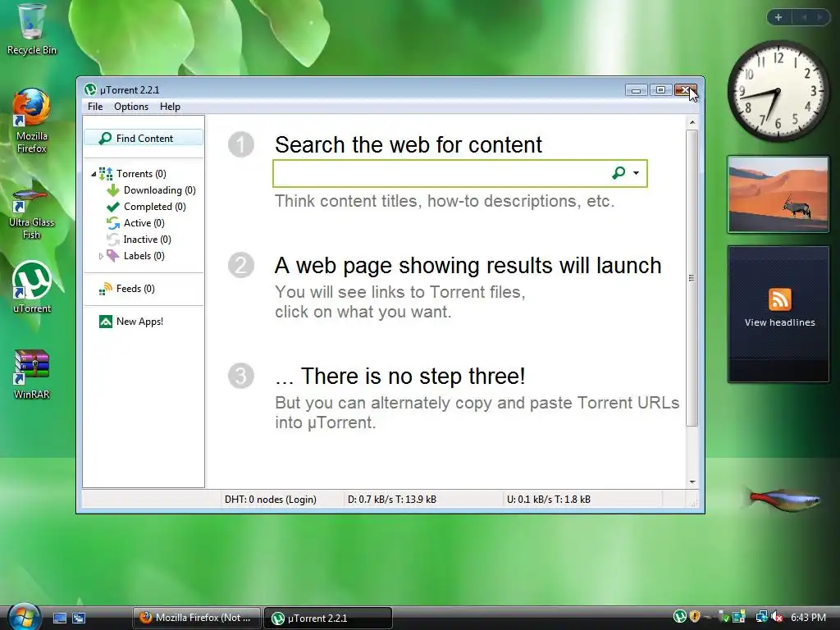Click View headlines in feed gadget
Viewport: 840px width, 630px height.
tap(779, 322)
